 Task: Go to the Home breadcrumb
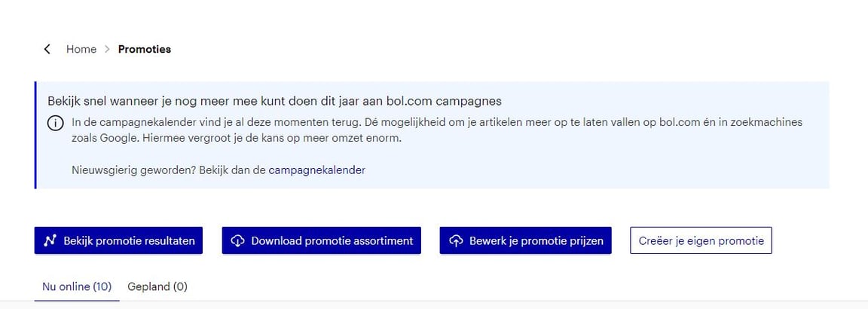point(81,49)
